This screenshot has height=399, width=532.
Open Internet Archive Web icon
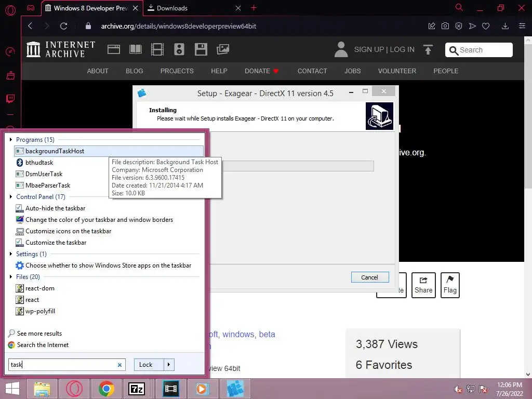point(114,49)
